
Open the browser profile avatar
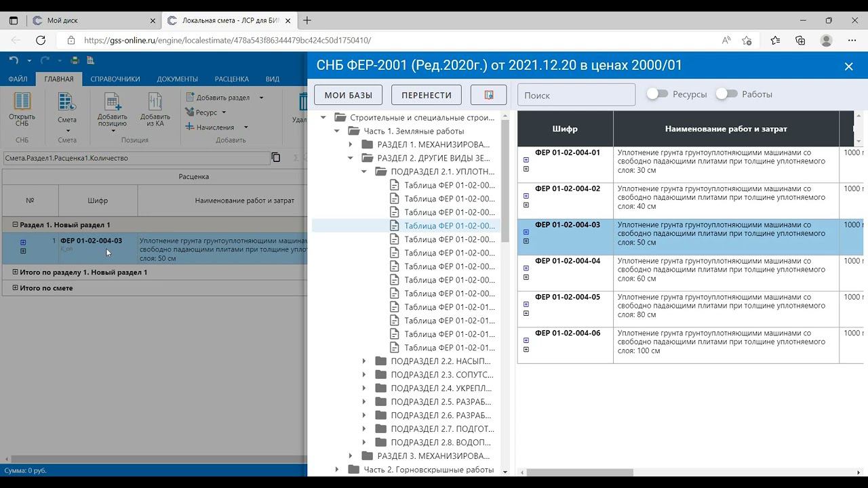[826, 41]
